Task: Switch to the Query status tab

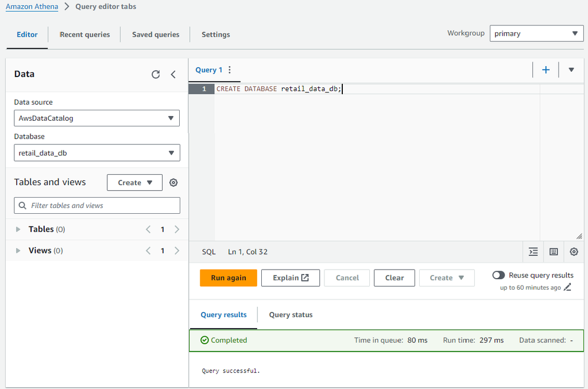Action: tap(291, 315)
